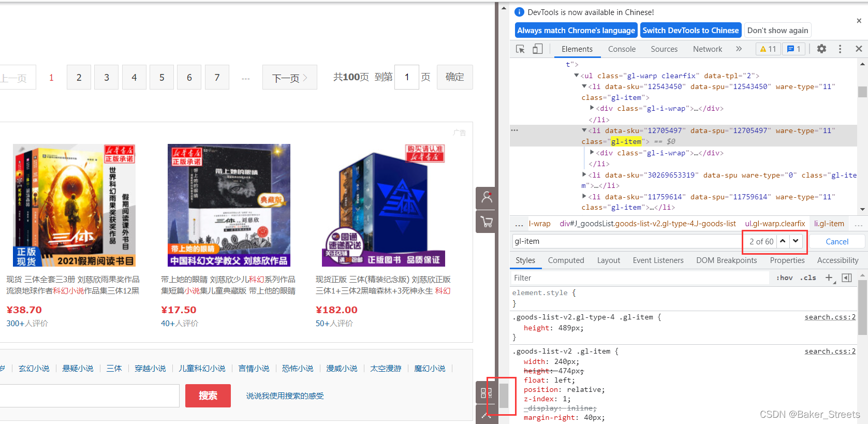Toggle the device toolbar icon
Viewport: 868px width, 424px height.
click(538, 49)
